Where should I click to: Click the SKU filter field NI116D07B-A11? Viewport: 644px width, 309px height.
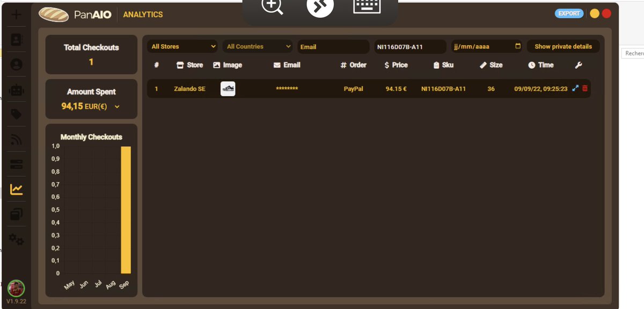pyautogui.click(x=410, y=47)
